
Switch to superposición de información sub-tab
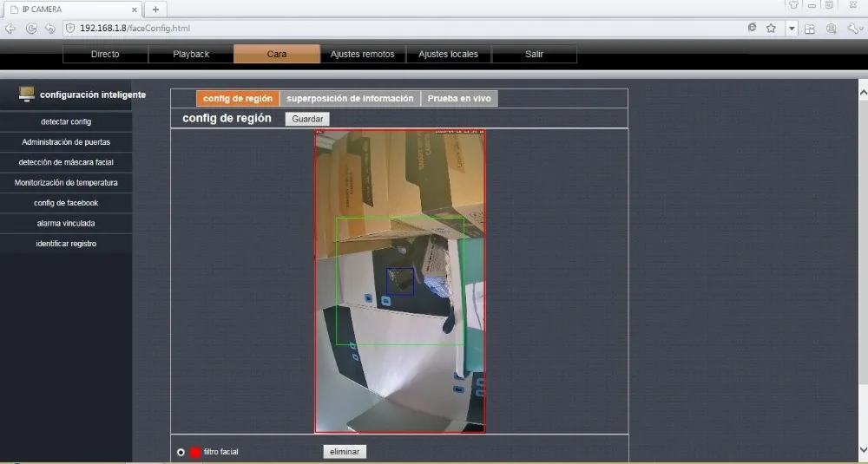(x=350, y=99)
